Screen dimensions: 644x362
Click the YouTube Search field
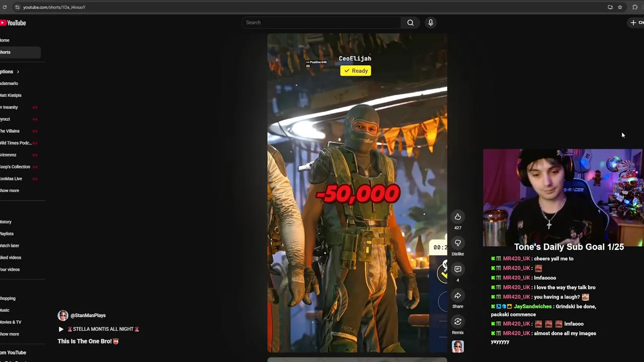point(321,23)
